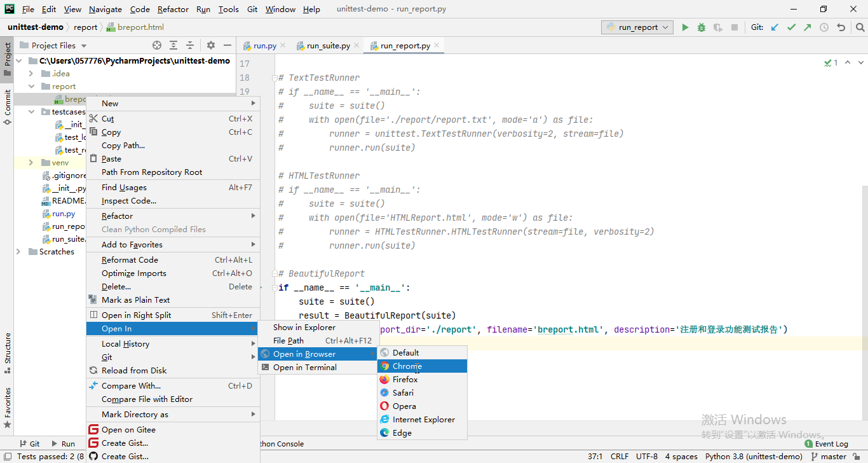Open Git tool window at bottom

coord(30,444)
